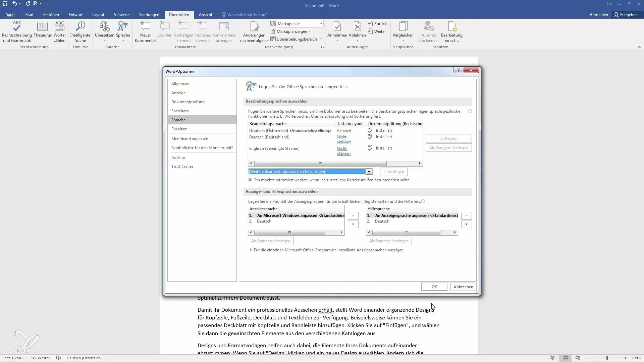The height and width of the screenshot is (362, 644).
Task: Confirm the dialog with OK
Action: (x=434, y=287)
